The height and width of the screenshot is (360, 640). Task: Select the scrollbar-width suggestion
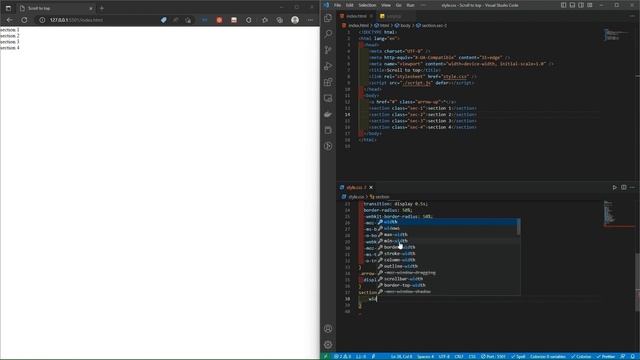tap(447, 279)
